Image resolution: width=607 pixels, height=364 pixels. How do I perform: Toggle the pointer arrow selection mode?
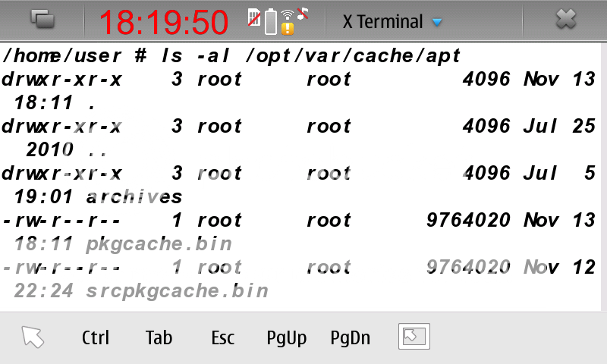tap(33, 337)
